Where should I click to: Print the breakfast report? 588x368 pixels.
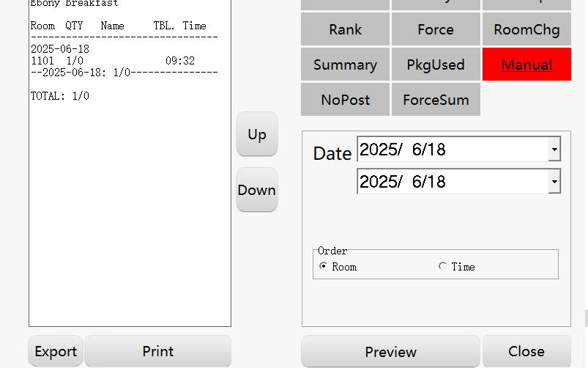158,351
